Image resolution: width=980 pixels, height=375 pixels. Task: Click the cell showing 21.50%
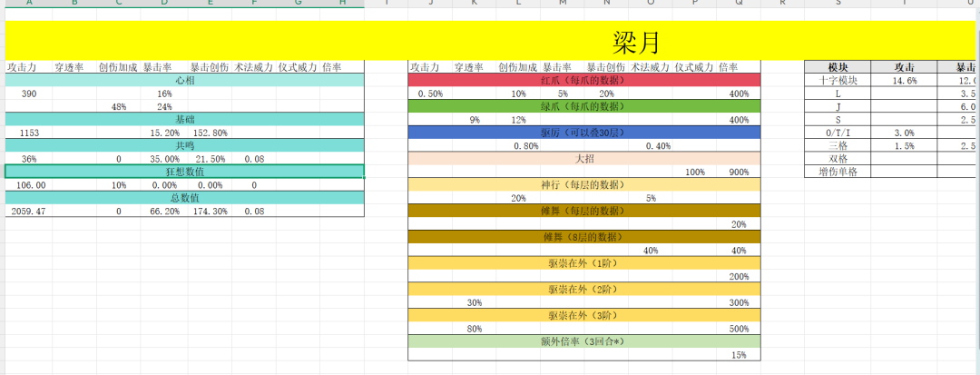pos(210,159)
